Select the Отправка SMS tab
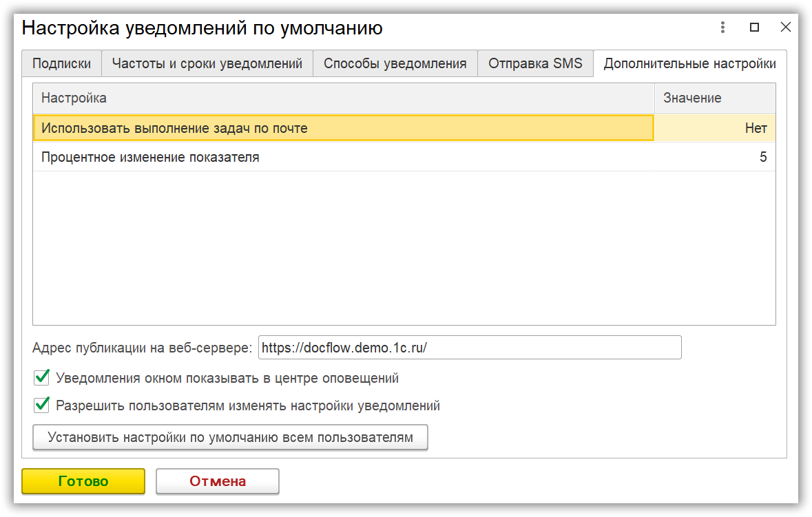This screenshot has height=517, width=812. pos(535,63)
